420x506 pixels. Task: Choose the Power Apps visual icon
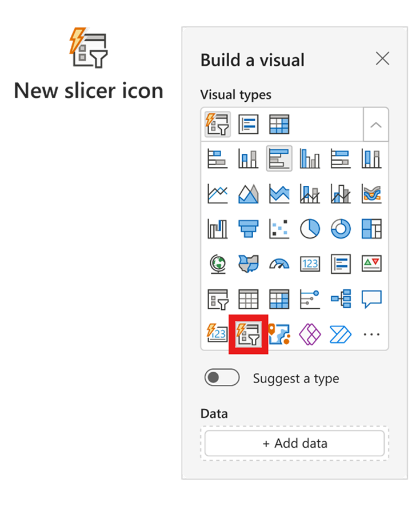[x=310, y=334]
